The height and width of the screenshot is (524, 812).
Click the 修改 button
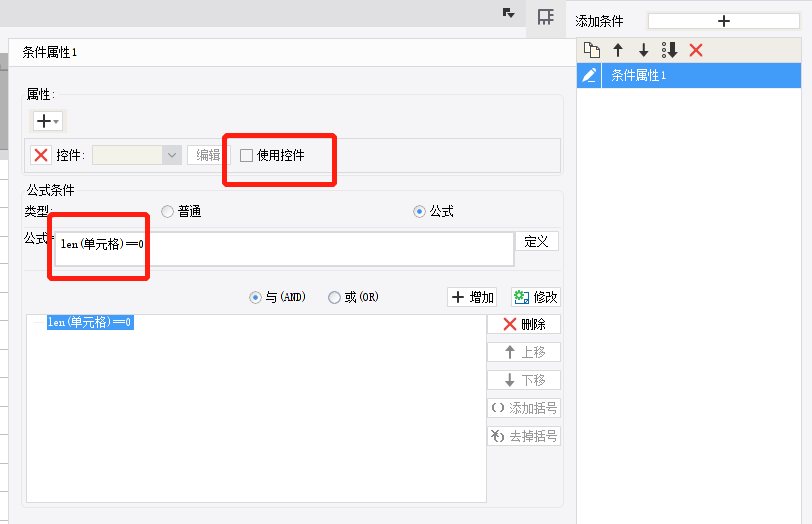[x=536, y=297]
